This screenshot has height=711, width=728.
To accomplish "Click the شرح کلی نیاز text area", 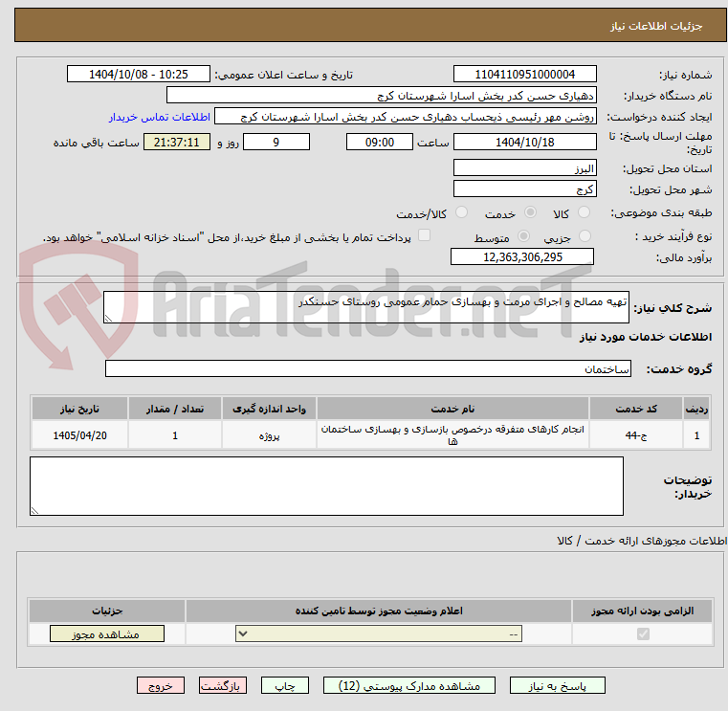I will tap(365, 307).
